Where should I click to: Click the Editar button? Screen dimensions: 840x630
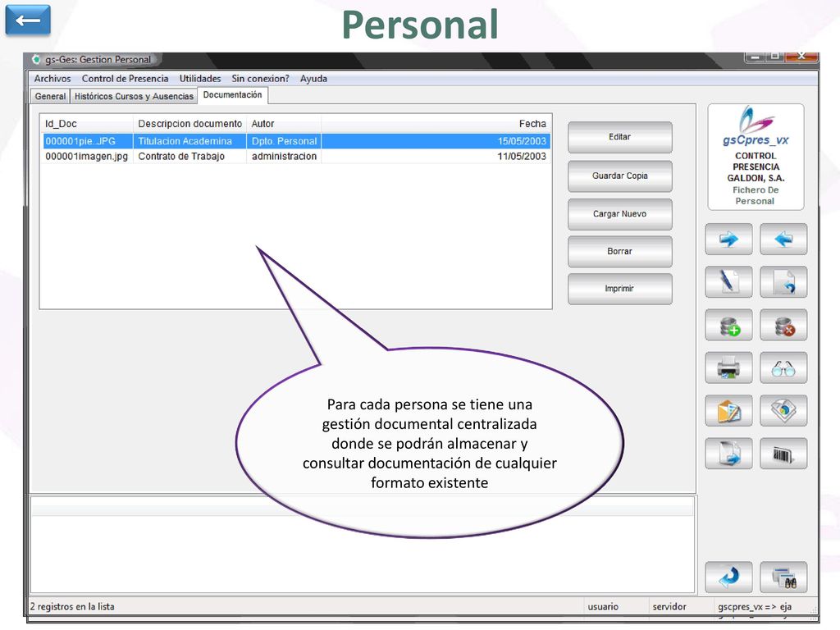click(x=620, y=137)
